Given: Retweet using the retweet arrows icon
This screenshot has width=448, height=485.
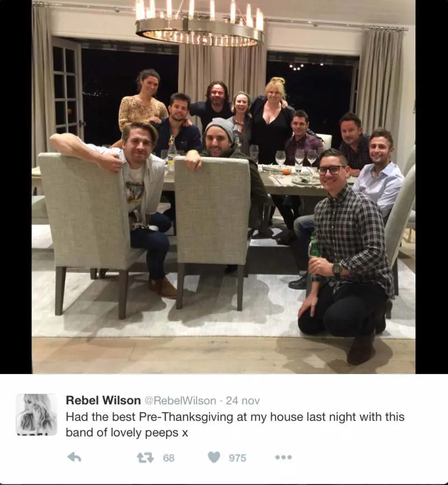Looking at the screenshot, I should [x=145, y=458].
